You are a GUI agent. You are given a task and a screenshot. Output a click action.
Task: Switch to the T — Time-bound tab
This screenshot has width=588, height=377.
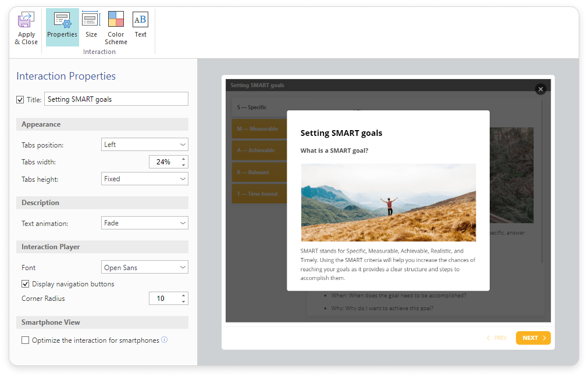(259, 194)
